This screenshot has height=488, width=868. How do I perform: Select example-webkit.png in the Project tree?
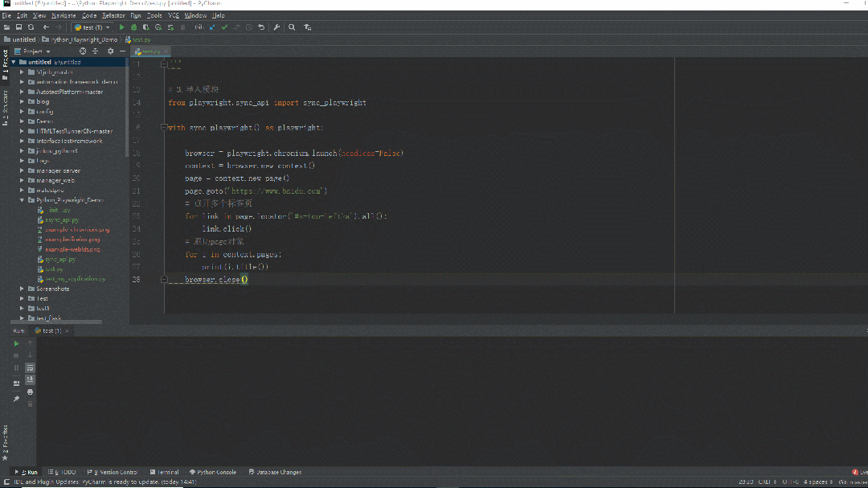click(x=72, y=249)
